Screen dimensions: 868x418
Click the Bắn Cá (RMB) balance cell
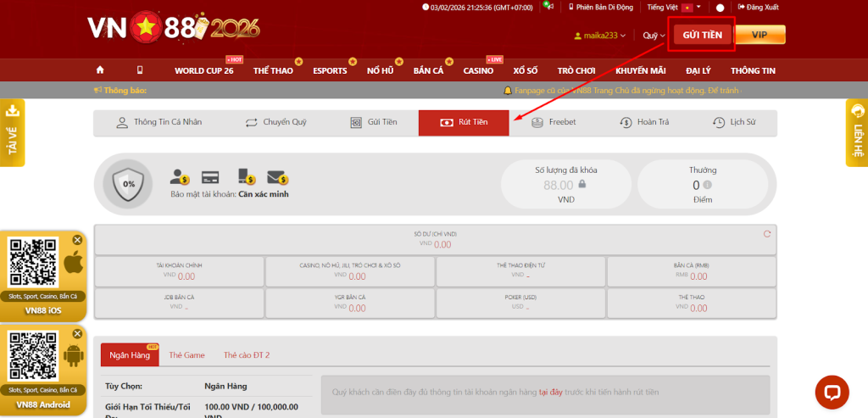pyautogui.click(x=692, y=270)
